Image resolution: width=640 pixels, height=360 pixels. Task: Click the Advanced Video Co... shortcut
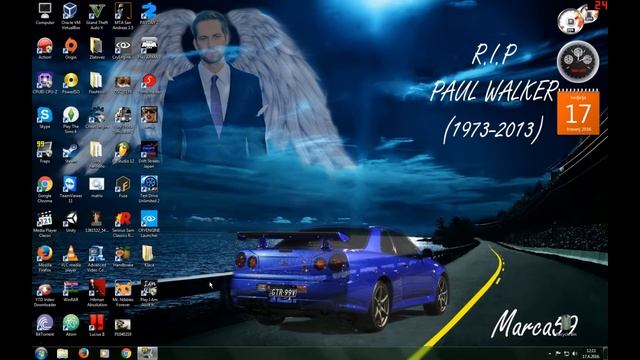[x=97, y=258]
